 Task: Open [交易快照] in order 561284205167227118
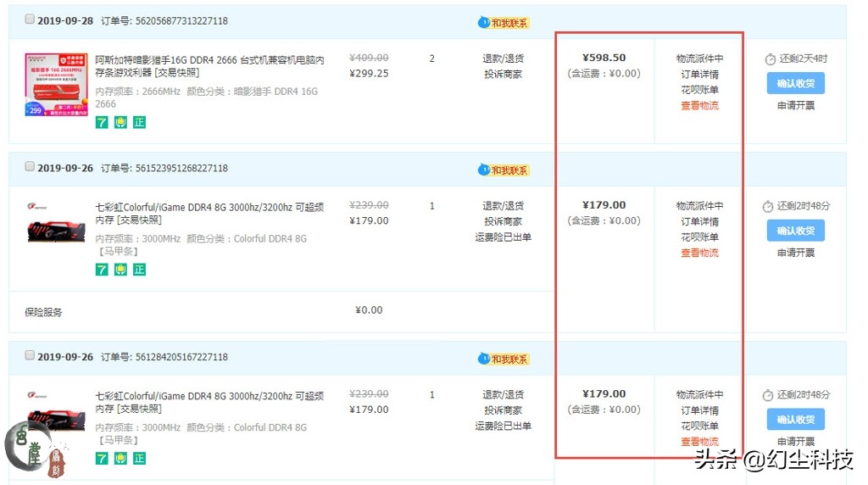pos(140,409)
